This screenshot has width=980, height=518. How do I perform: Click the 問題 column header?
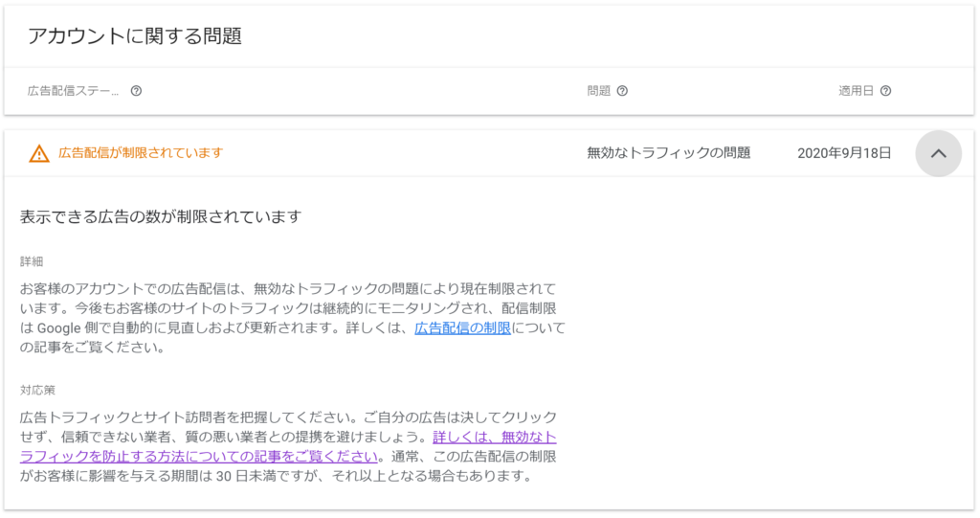tap(598, 91)
